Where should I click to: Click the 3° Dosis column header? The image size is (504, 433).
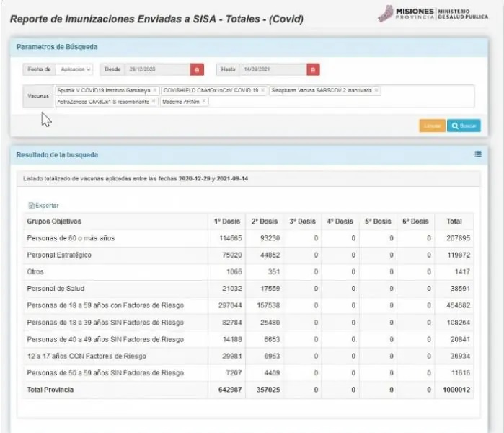(302, 222)
